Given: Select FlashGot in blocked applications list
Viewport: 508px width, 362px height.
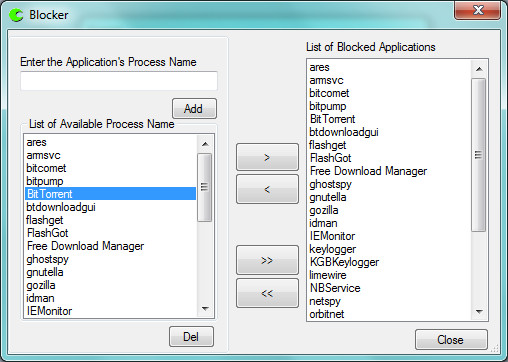Looking at the screenshot, I should click(x=389, y=158).
